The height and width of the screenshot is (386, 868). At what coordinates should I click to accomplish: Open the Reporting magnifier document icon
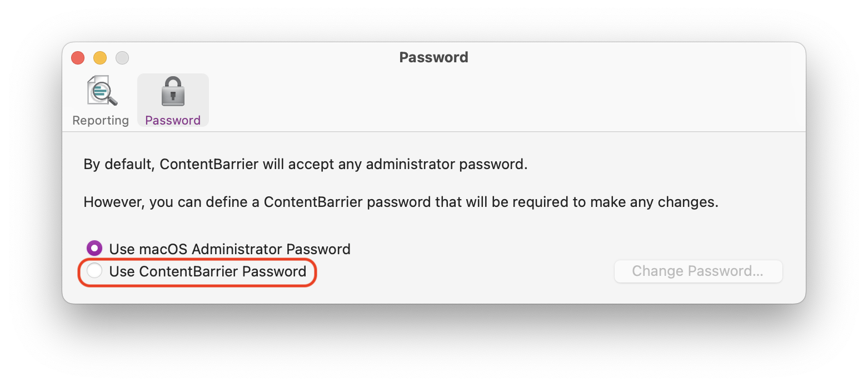point(102,91)
